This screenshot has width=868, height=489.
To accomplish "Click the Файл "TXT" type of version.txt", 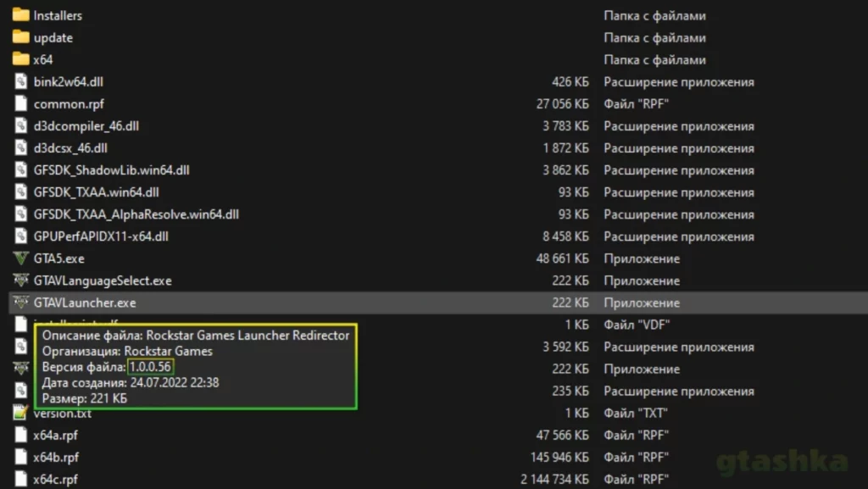I will pyautogui.click(x=636, y=414).
